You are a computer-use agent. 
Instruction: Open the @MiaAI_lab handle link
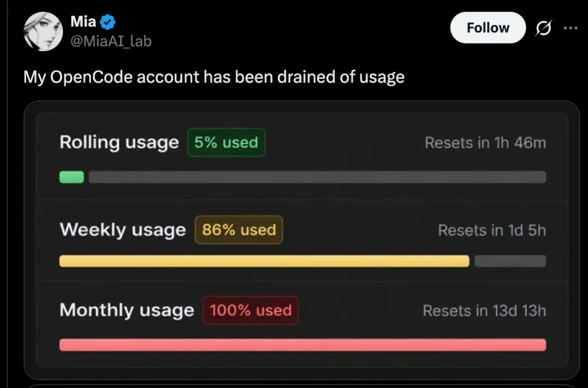pos(111,41)
